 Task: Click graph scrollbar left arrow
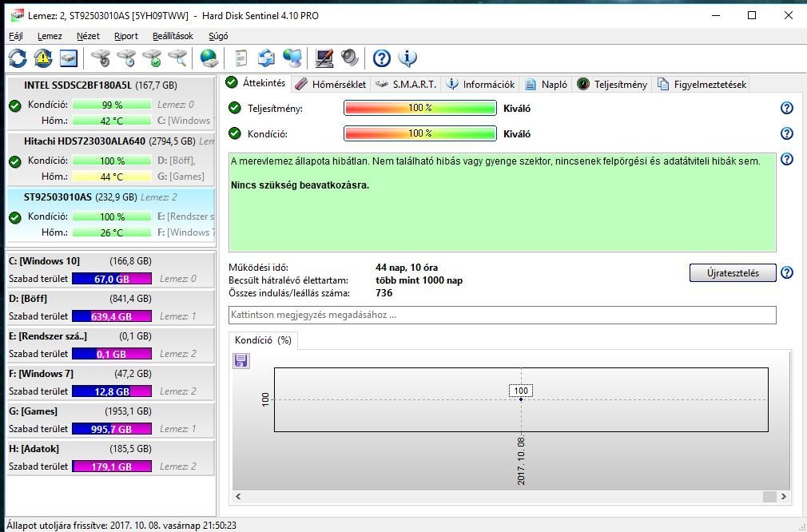238,497
